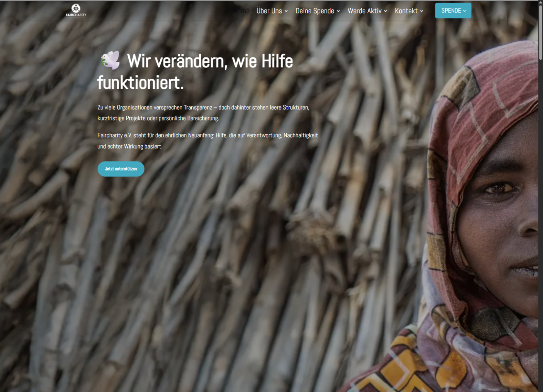Open the Über Uns menu item

click(x=269, y=11)
